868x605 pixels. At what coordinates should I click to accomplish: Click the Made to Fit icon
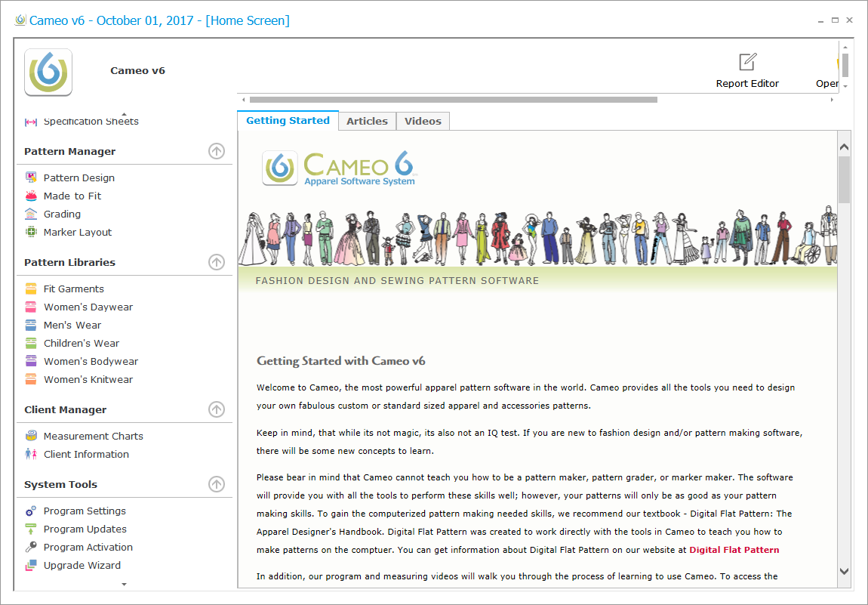31,196
